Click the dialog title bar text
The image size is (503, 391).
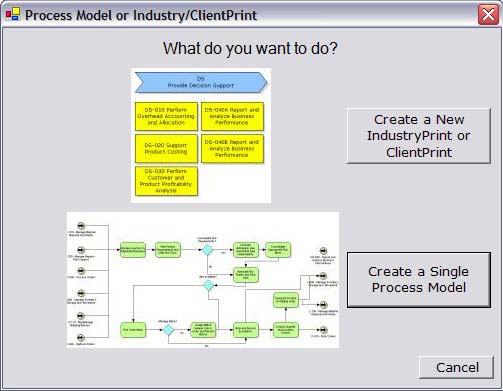pos(141,15)
